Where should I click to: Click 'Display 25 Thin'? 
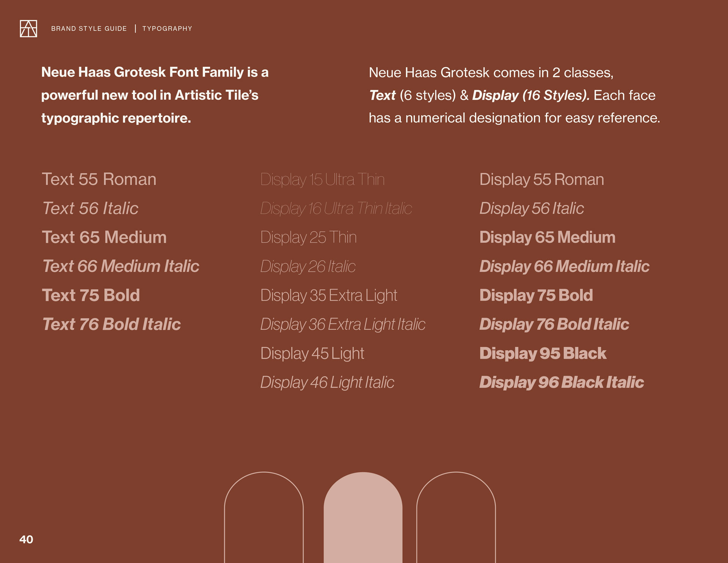(x=309, y=237)
